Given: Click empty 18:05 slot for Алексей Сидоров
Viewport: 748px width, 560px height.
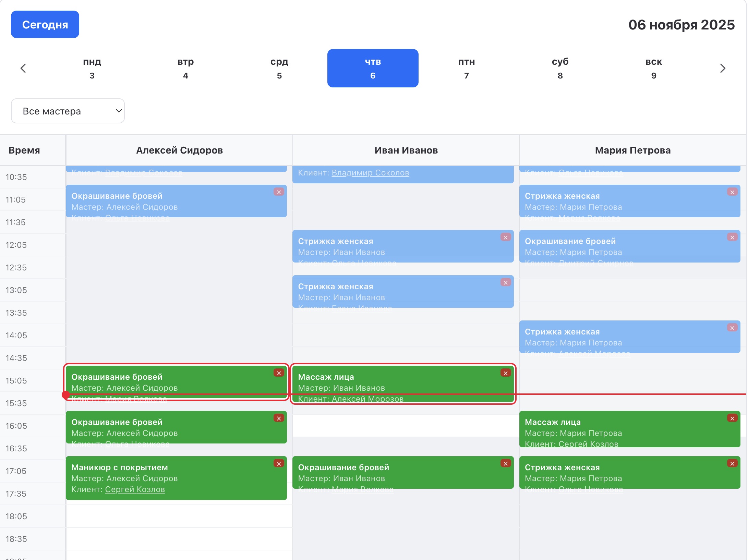Looking at the screenshot, I should point(179,516).
